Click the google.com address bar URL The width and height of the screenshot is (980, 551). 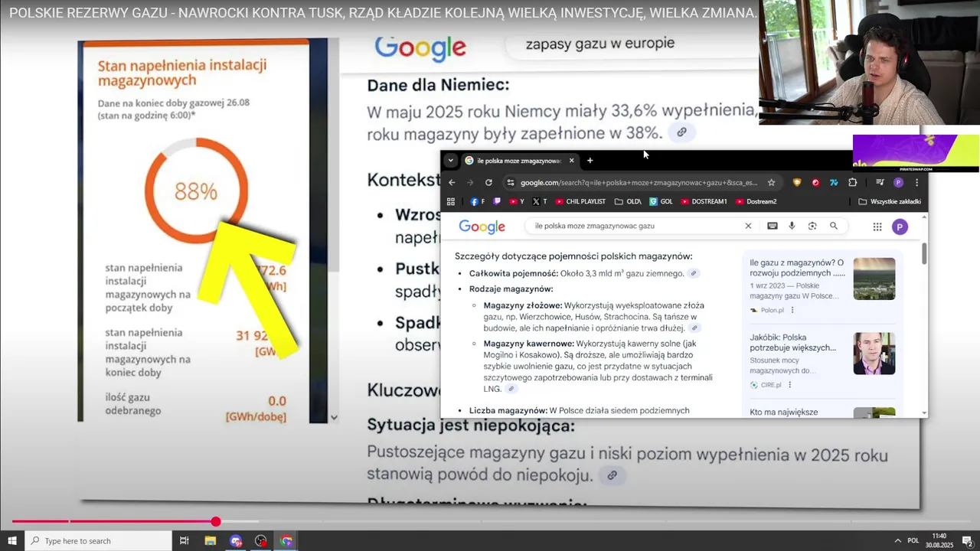click(x=639, y=183)
